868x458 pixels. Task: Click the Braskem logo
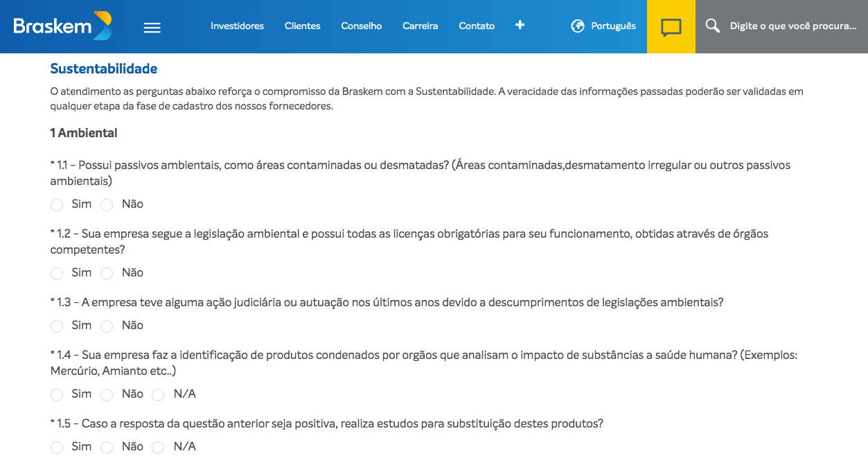pos(62,26)
